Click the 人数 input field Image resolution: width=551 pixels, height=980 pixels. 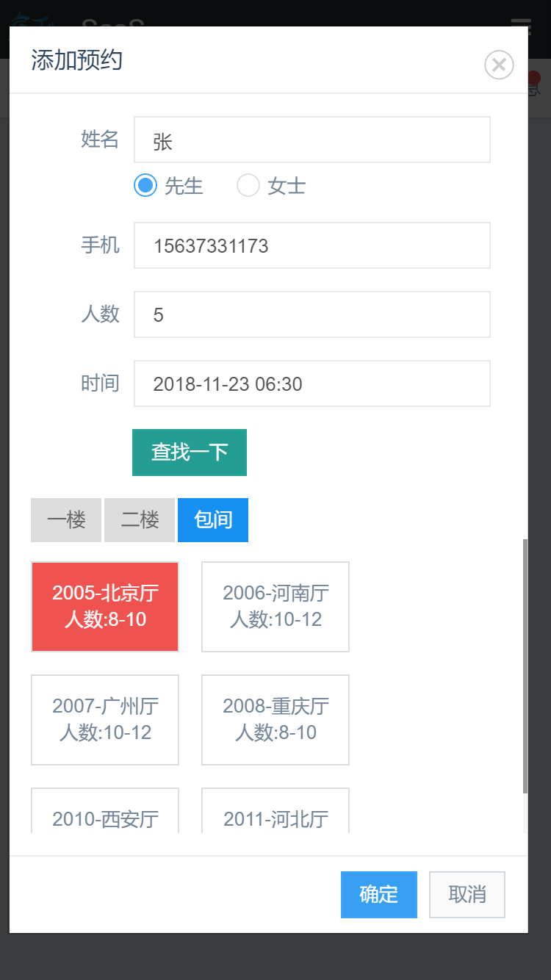coord(311,314)
